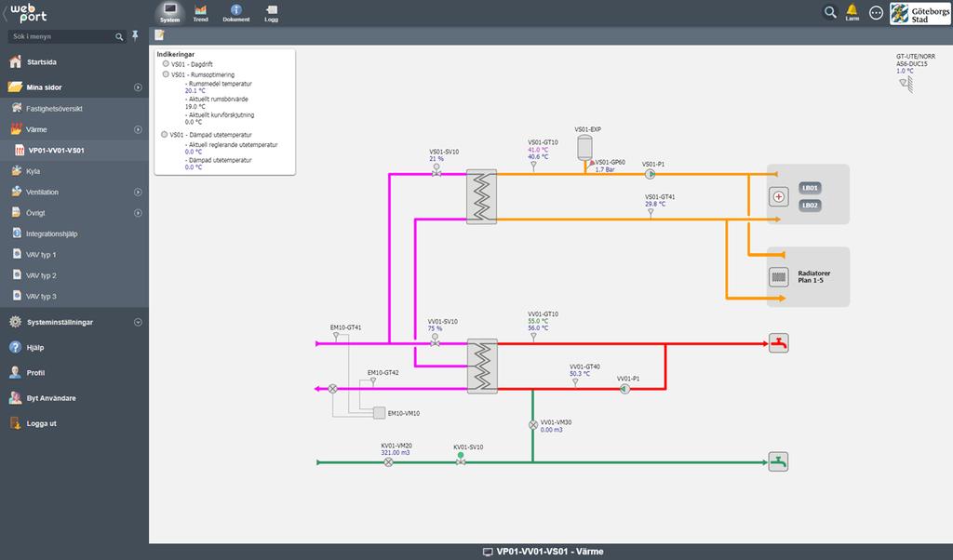Click the search magnifier icon in top bar
Viewport: 953px width, 560px height.
[x=829, y=11]
